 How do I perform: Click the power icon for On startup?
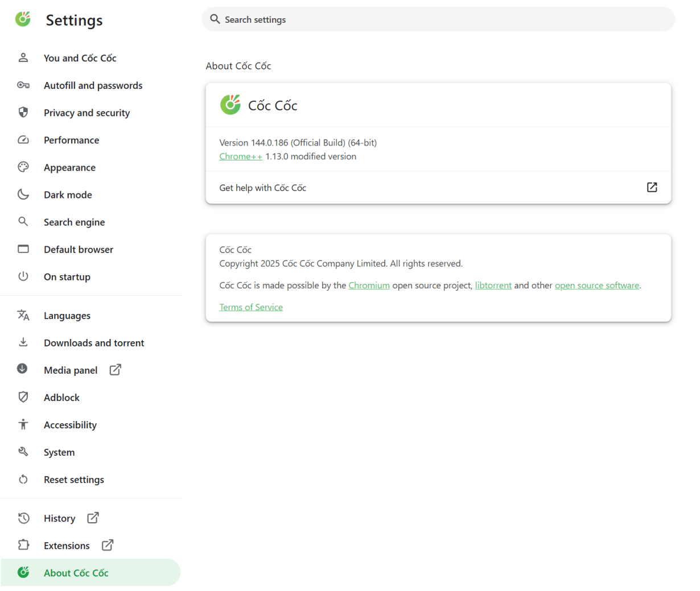(23, 276)
